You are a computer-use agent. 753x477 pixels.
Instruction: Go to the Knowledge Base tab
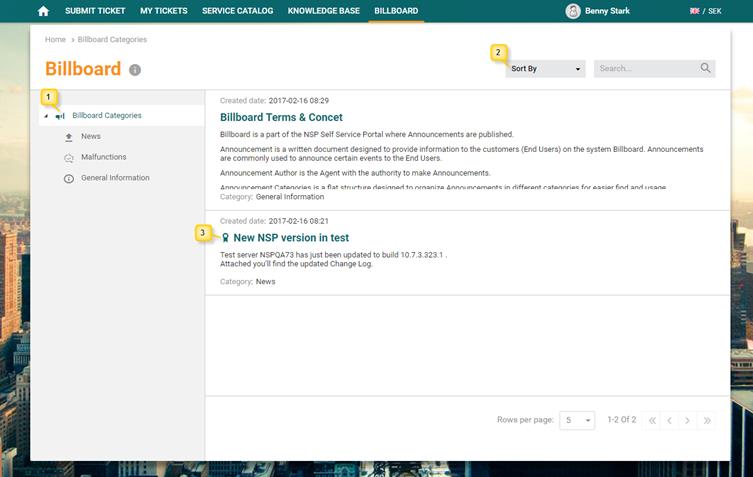[x=324, y=11]
